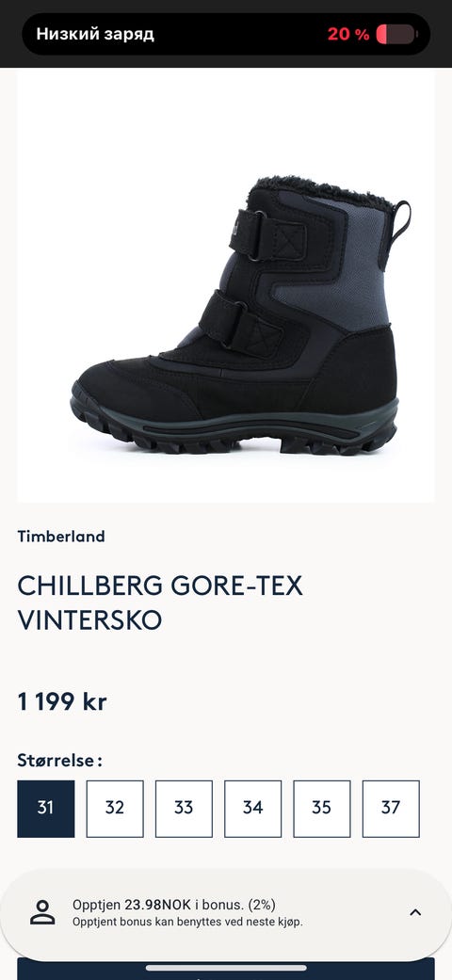Viewport: 452px width, 980px height.
Task: Tap the 'Opptjen 23.98NOK i bonus' text
Action: [174, 905]
